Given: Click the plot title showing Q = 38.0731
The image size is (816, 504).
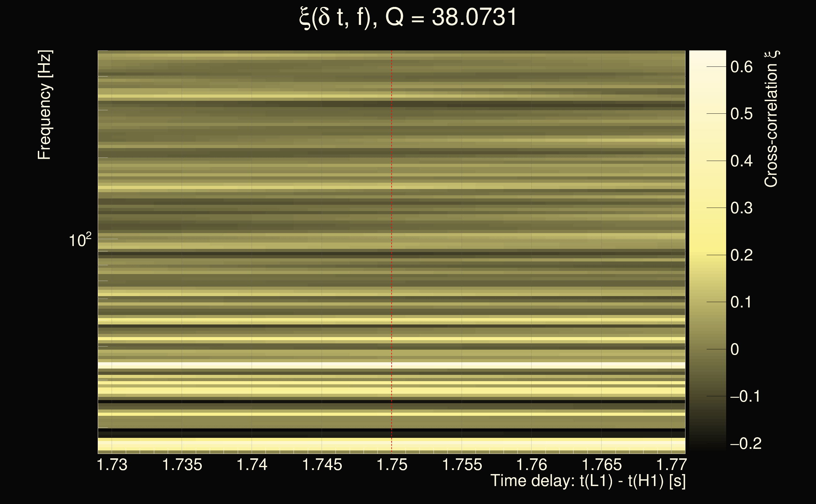Looking at the screenshot, I should (408, 17).
